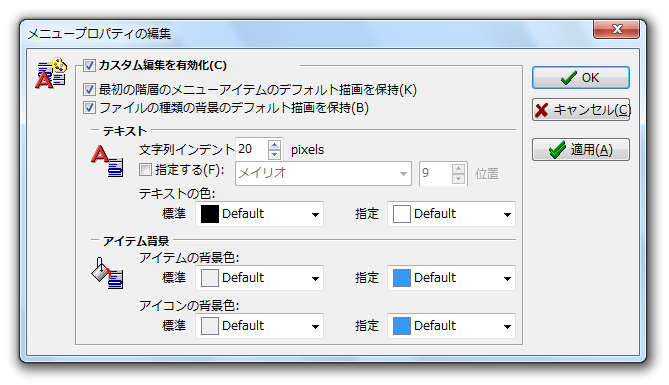Click the blue アイテムの背景色 指定 color swatch

(401, 278)
